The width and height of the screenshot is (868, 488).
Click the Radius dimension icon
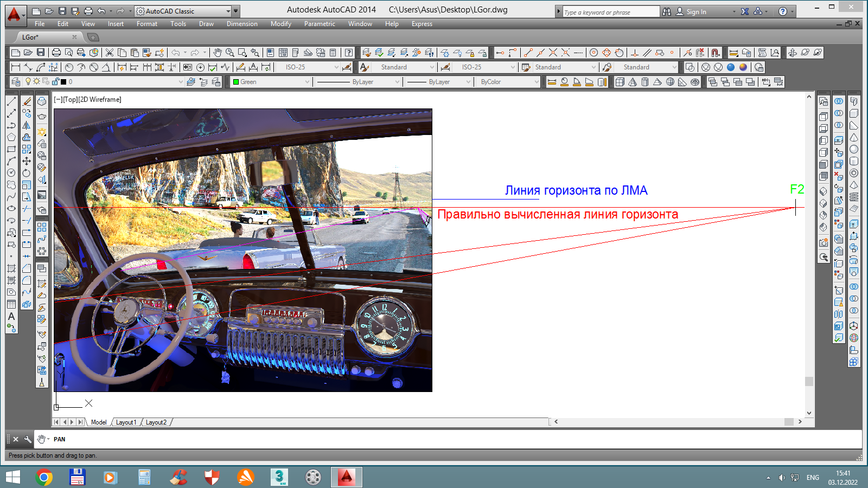69,67
